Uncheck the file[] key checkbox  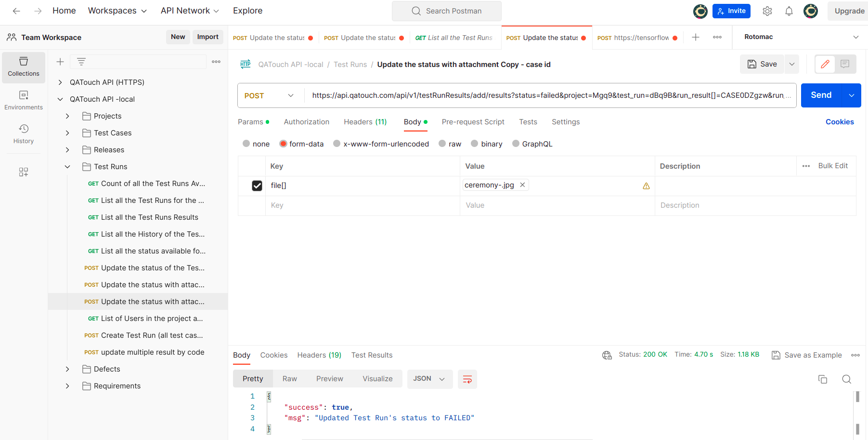(x=257, y=186)
